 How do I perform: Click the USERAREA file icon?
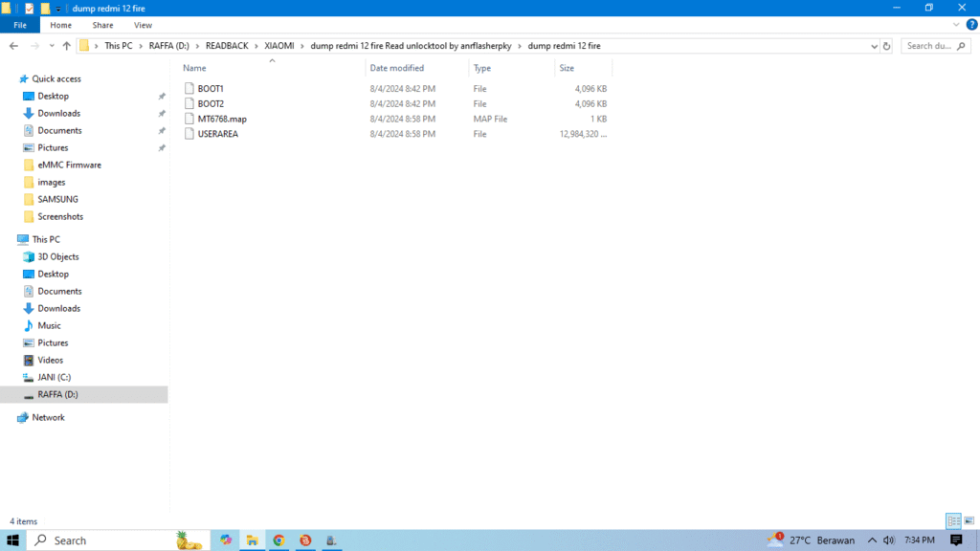[x=189, y=134]
